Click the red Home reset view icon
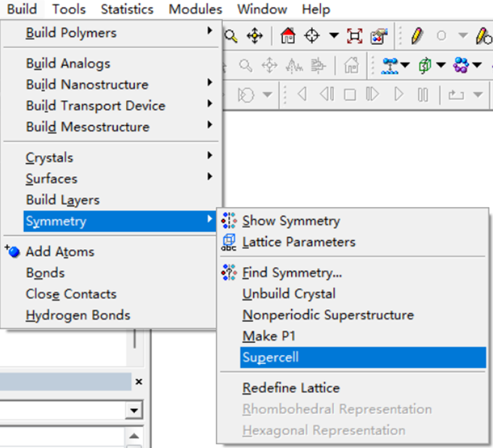The width and height of the screenshot is (493, 448). (x=288, y=35)
